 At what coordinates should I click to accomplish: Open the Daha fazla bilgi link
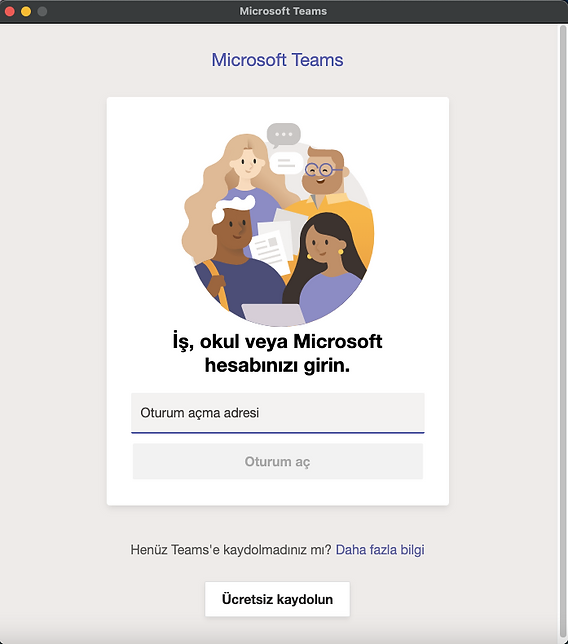coord(380,550)
